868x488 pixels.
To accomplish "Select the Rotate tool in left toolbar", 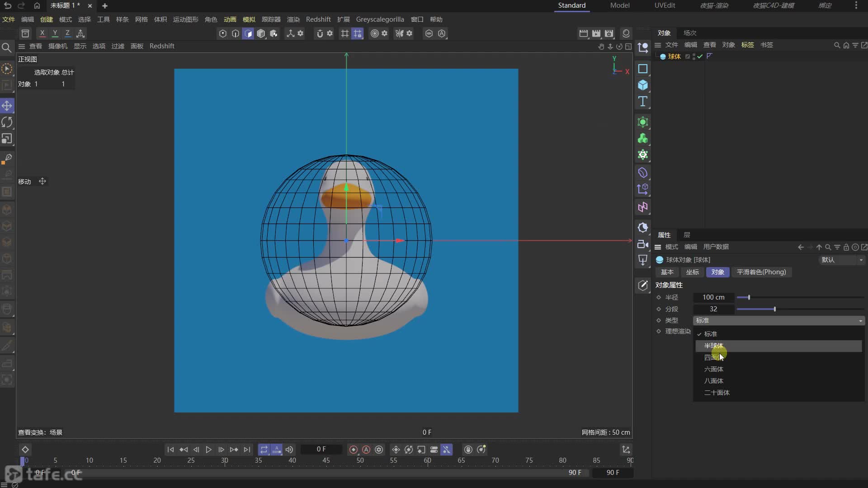I will tap(7, 122).
